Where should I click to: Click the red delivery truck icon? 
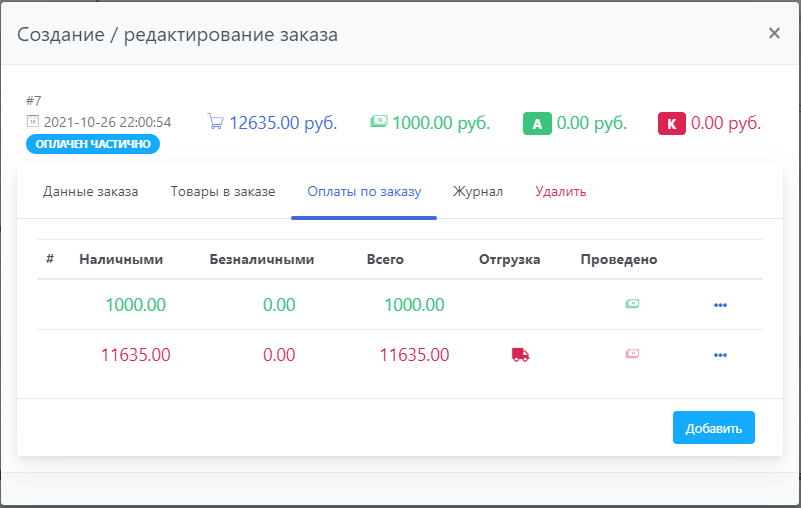tap(520, 355)
